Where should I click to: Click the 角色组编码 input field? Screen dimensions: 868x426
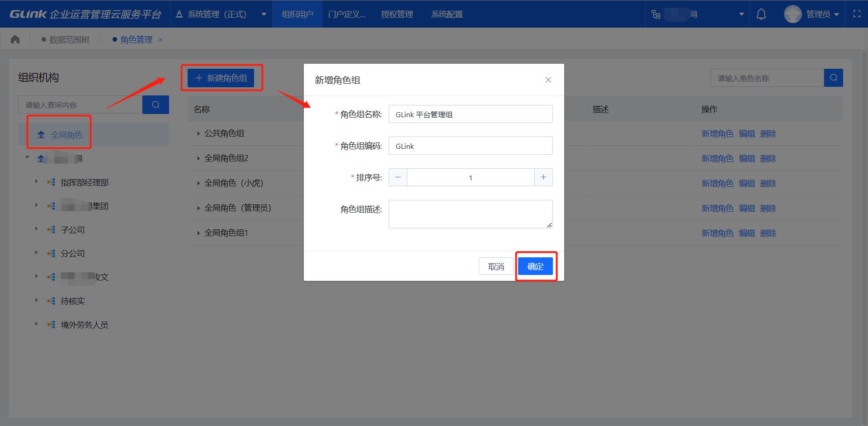(x=471, y=146)
